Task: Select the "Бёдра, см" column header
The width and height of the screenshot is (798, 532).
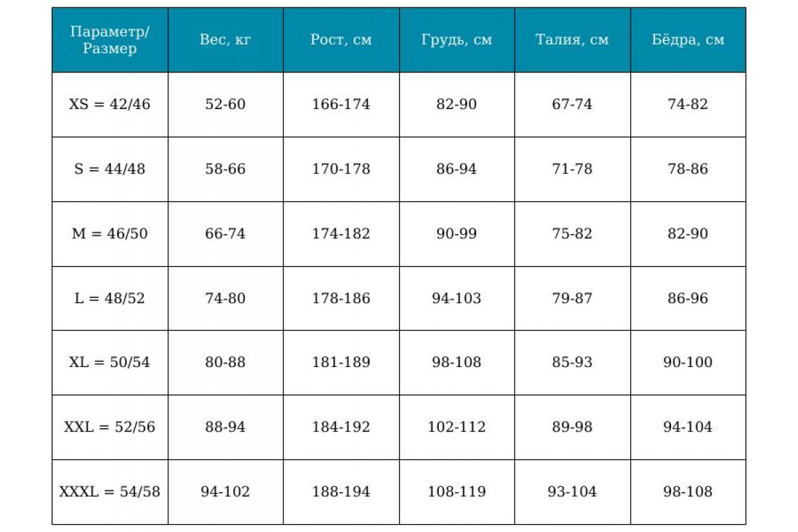Action: [x=688, y=40]
